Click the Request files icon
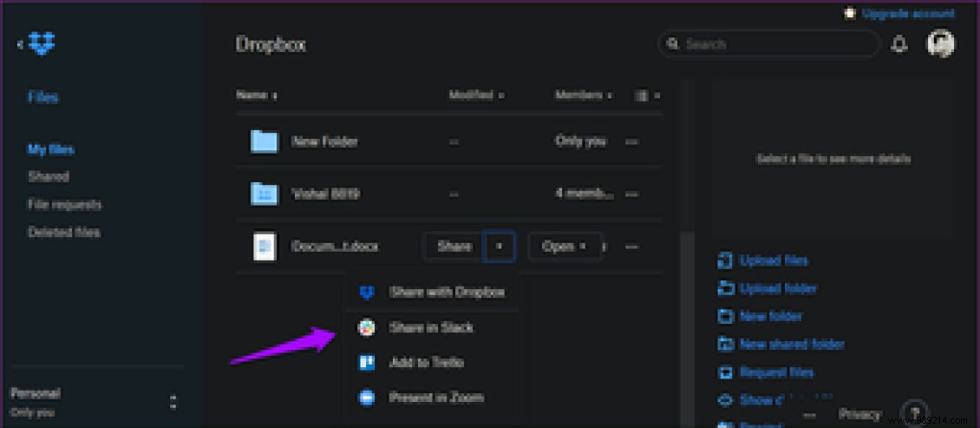Viewport: 980px width, 428px height. pos(725,372)
